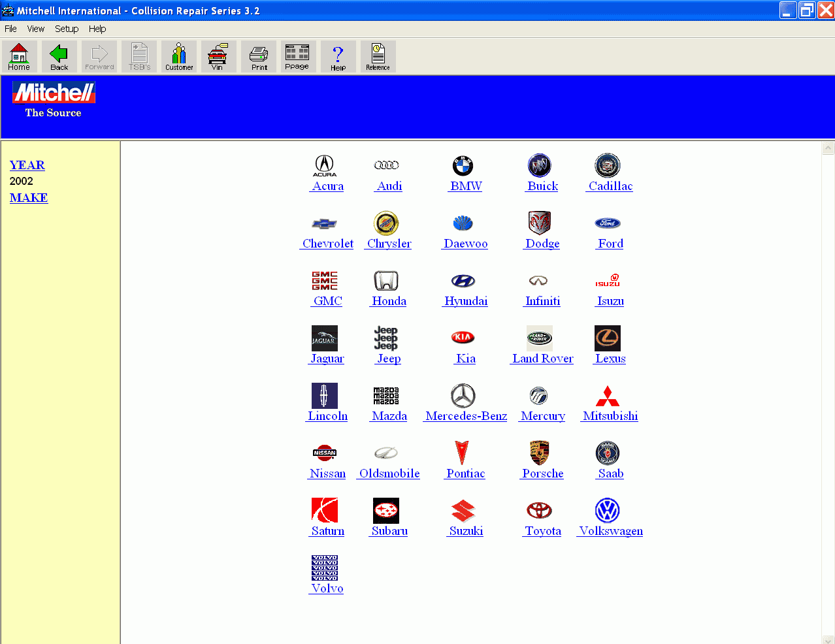Select the GMC logo icon
Viewport: 835px width, 644px height.
pos(325,281)
